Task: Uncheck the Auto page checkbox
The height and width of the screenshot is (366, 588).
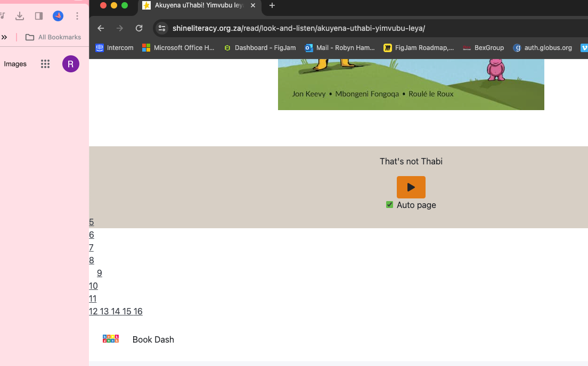Action: pyautogui.click(x=389, y=205)
